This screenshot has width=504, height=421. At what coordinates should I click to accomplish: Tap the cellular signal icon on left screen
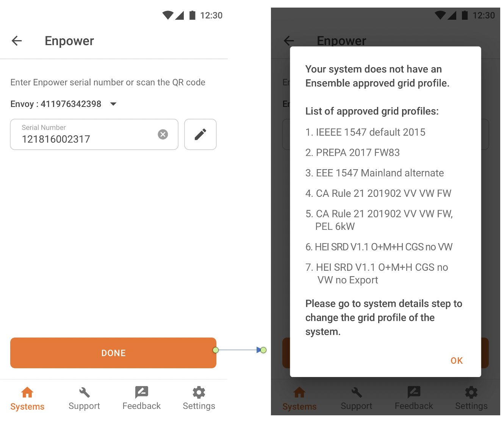point(180,15)
